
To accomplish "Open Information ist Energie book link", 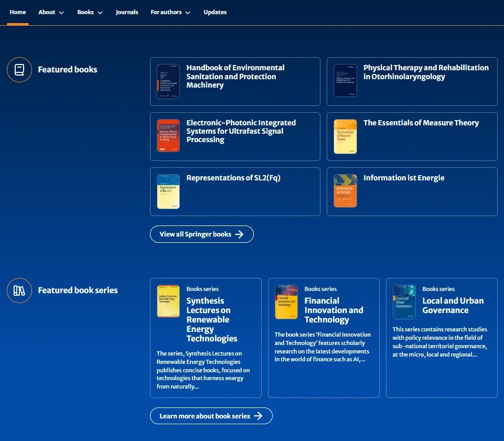I will (404, 178).
